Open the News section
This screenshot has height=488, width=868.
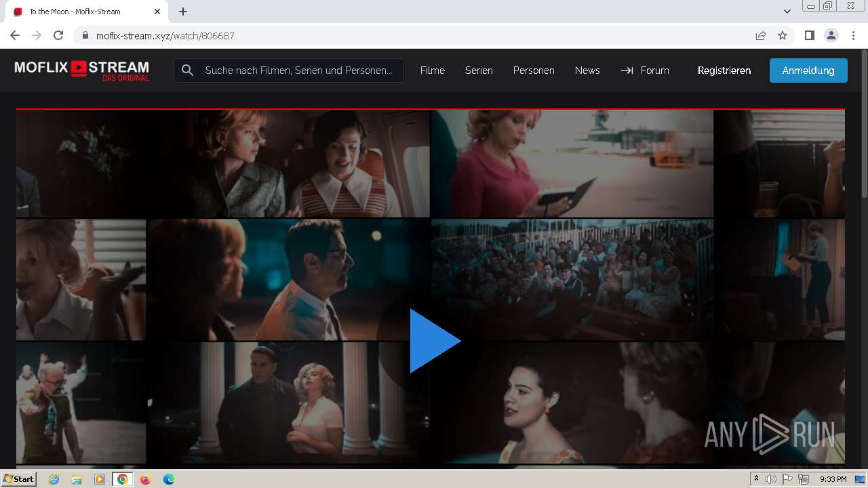click(x=587, y=70)
